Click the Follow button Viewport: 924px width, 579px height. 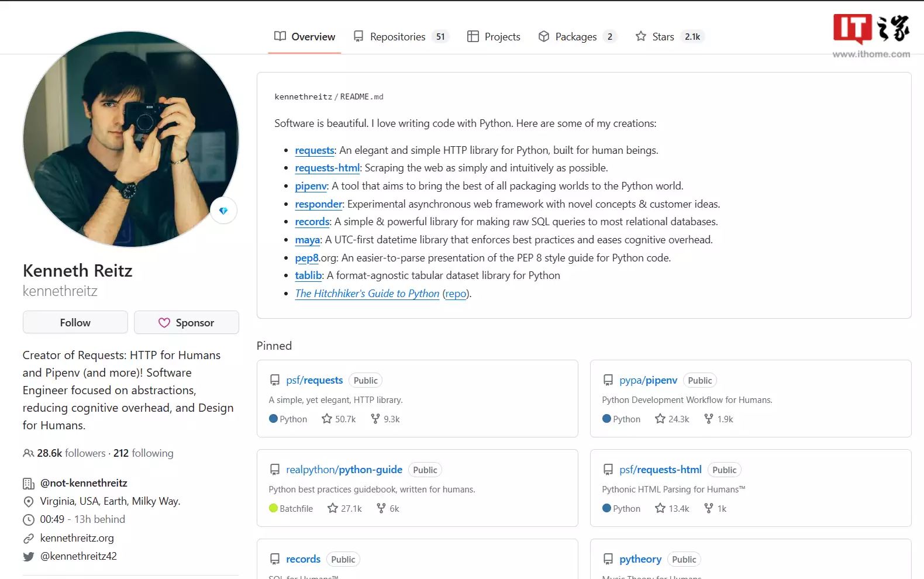[x=75, y=322]
